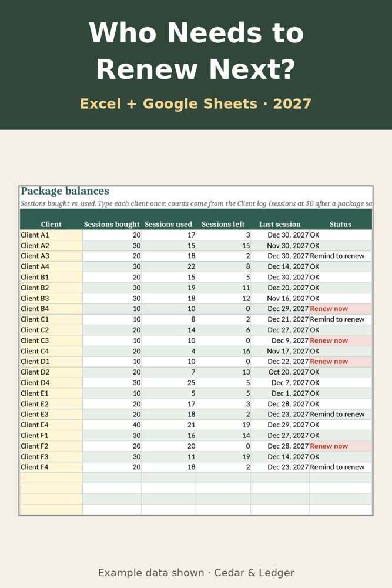The width and height of the screenshot is (392, 588).
Task: Click the cell 'Client B4'
Action: pos(51,309)
